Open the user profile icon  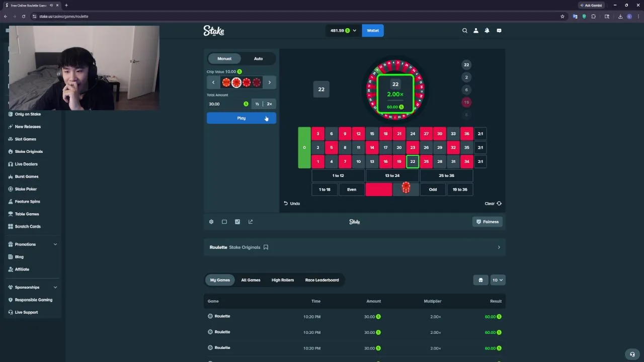476,31
